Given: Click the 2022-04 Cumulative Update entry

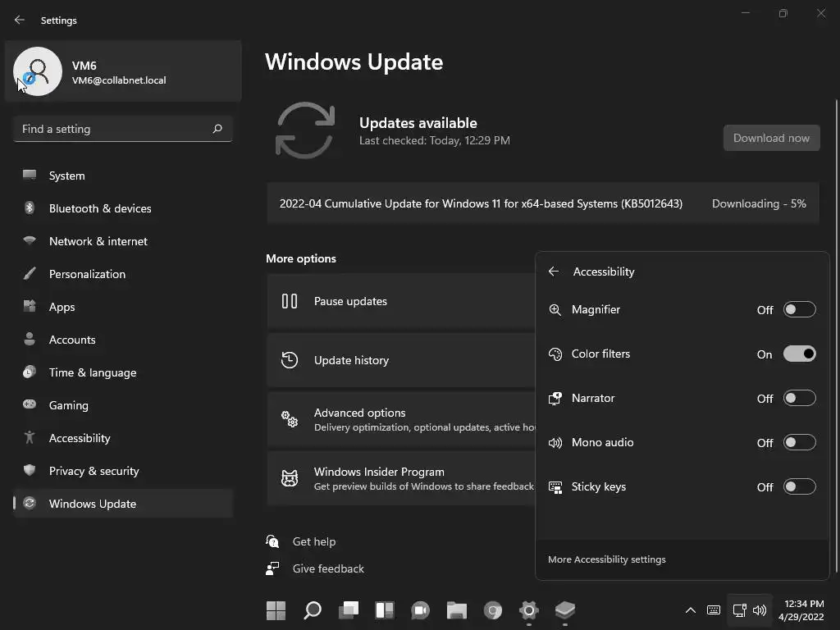Looking at the screenshot, I should (x=543, y=203).
